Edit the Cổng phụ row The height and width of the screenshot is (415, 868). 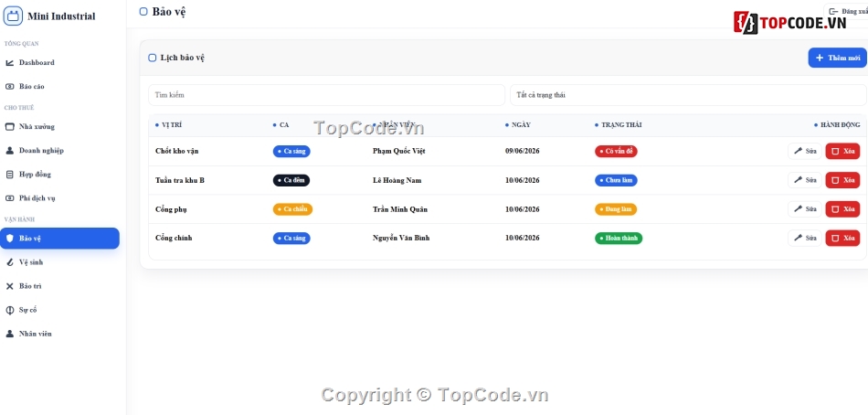[x=805, y=209]
